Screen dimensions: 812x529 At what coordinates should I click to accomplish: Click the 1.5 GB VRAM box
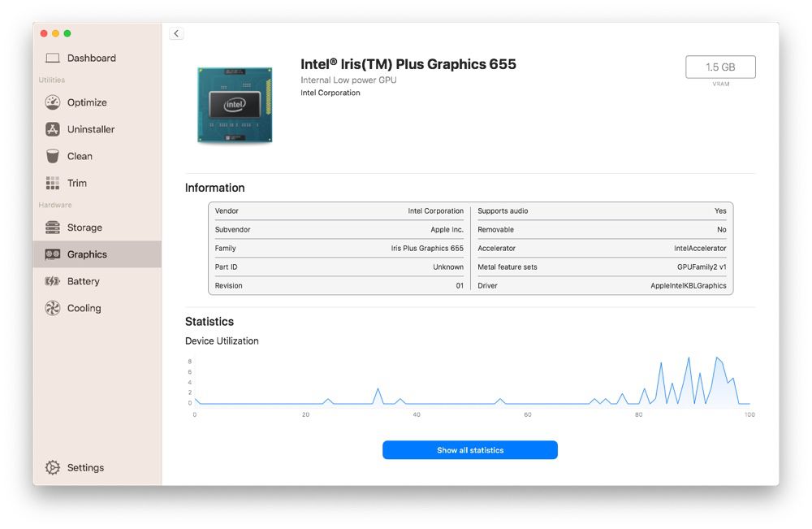coord(720,67)
